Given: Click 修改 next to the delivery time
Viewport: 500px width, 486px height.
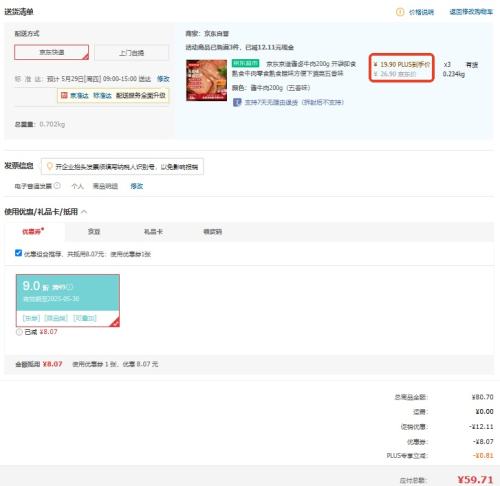Looking at the screenshot, I should coord(163,79).
